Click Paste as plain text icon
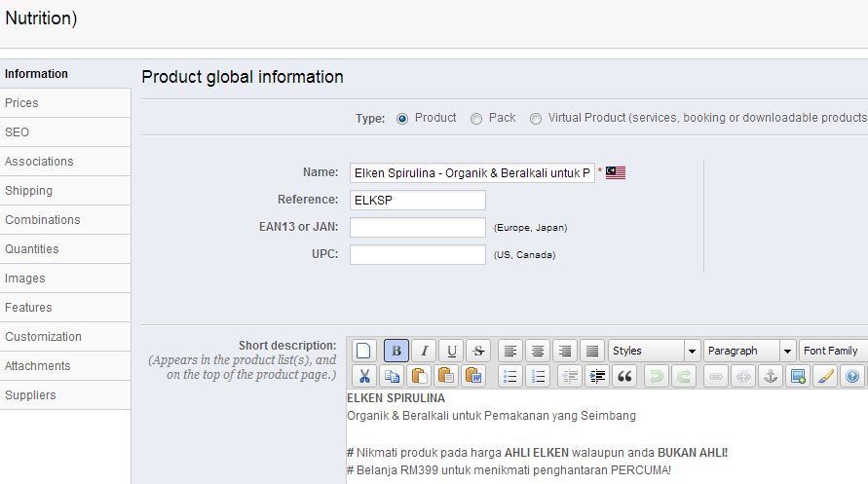This screenshot has height=484, width=868. click(446, 377)
